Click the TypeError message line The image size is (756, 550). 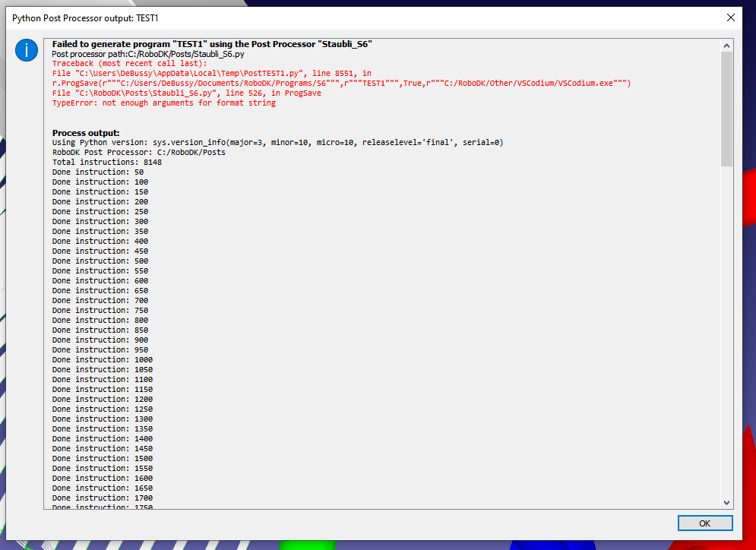click(x=163, y=103)
